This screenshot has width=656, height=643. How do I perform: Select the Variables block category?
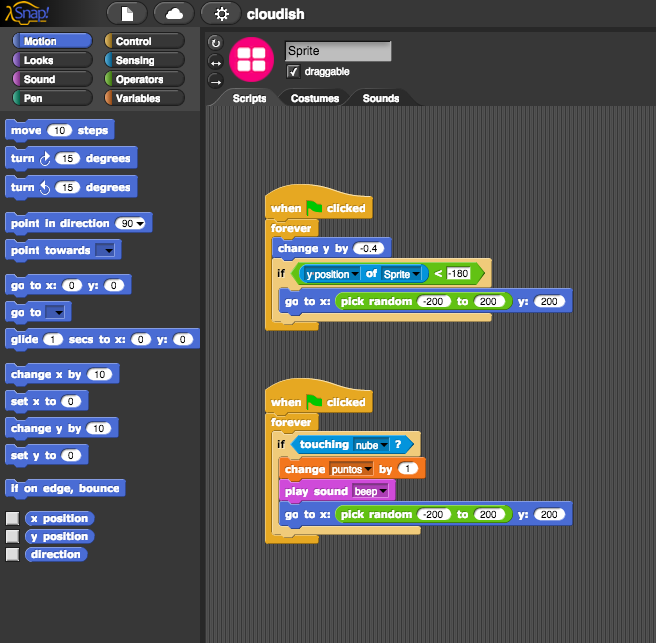tap(143, 98)
